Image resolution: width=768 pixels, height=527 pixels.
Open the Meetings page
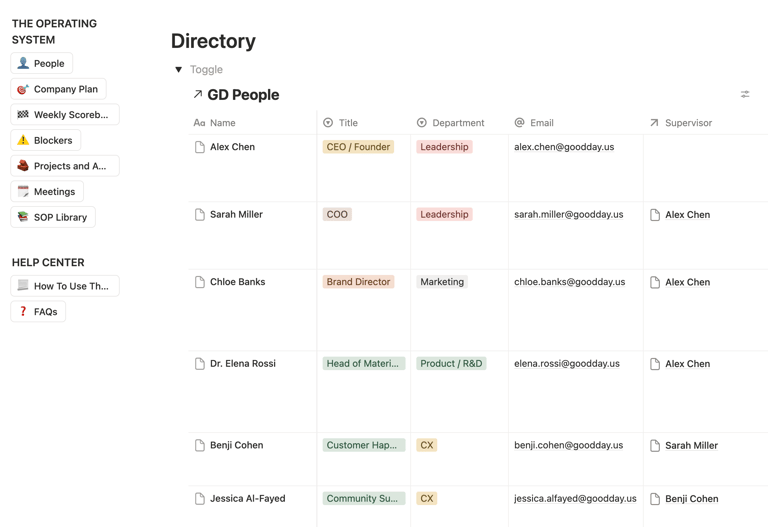[54, 192]
